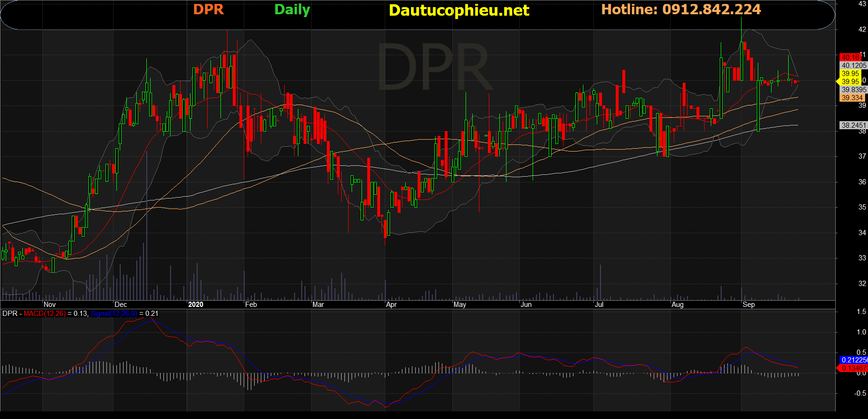Click the 33 price axis label

point(862,258)
